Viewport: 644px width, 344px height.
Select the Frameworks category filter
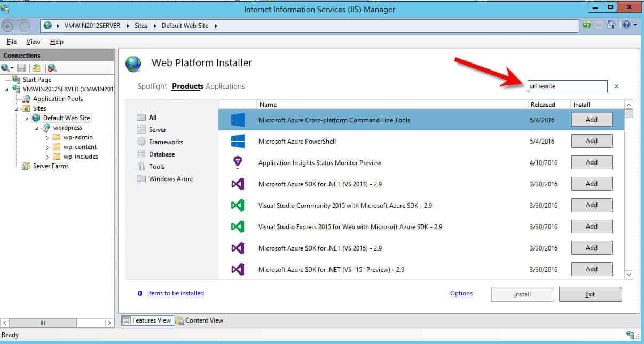coord(166,142)
